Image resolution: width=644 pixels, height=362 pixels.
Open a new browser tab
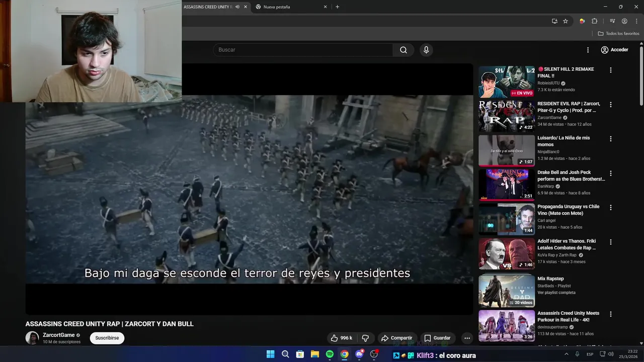click(337, 7)
